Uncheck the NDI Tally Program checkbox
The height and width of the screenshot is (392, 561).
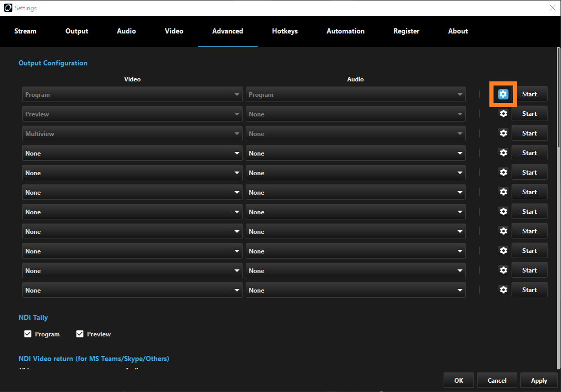pos(28,334)
